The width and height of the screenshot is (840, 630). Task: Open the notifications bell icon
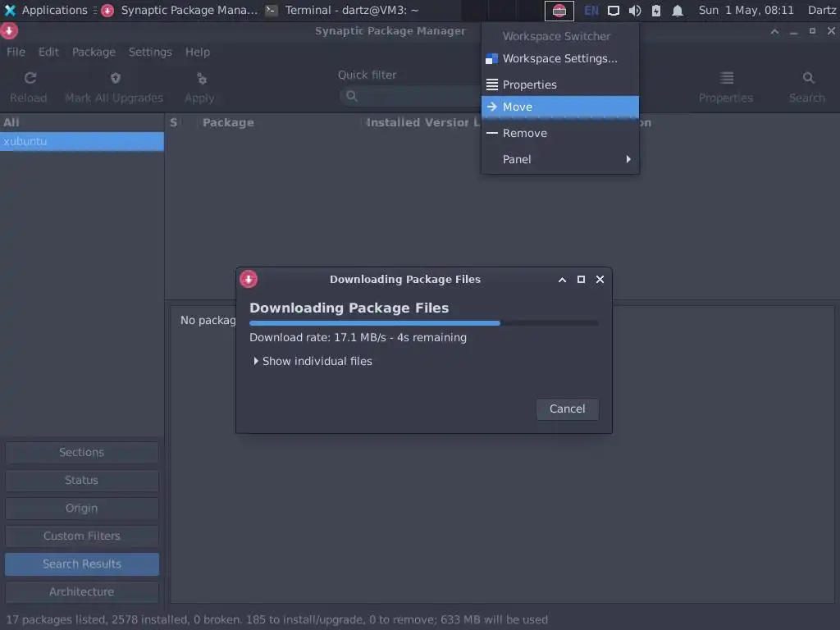pyautogui.click(x=678, y=11)
